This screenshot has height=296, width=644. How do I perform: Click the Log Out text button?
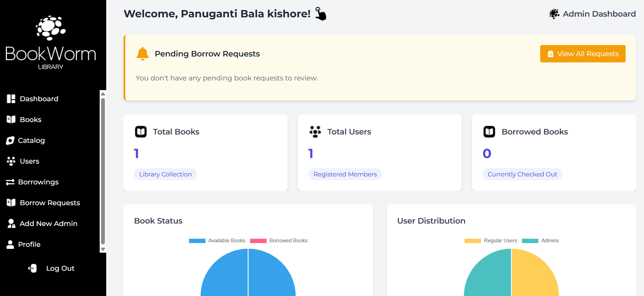click(x=61, y=268)
